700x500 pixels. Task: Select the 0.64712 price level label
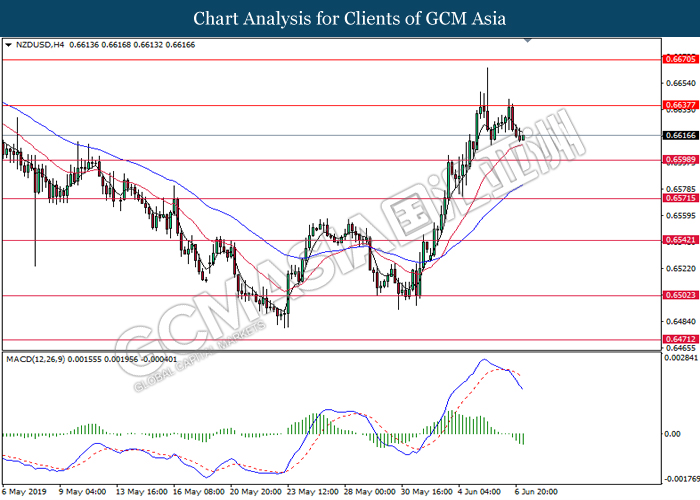(680, 339)
